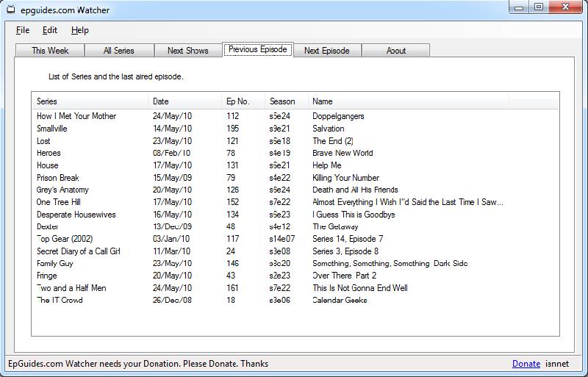
Task: Click episode name Death and All His Friends
Action: pos(355,190)
